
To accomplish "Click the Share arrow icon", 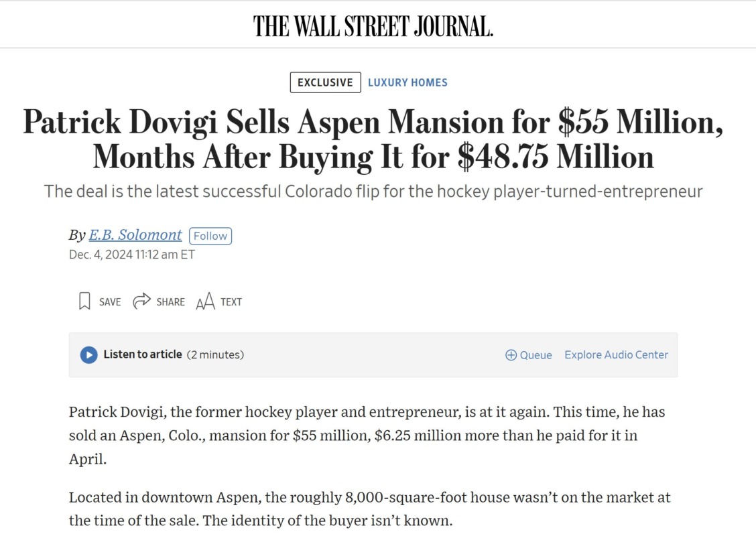I will coord(141,301).
